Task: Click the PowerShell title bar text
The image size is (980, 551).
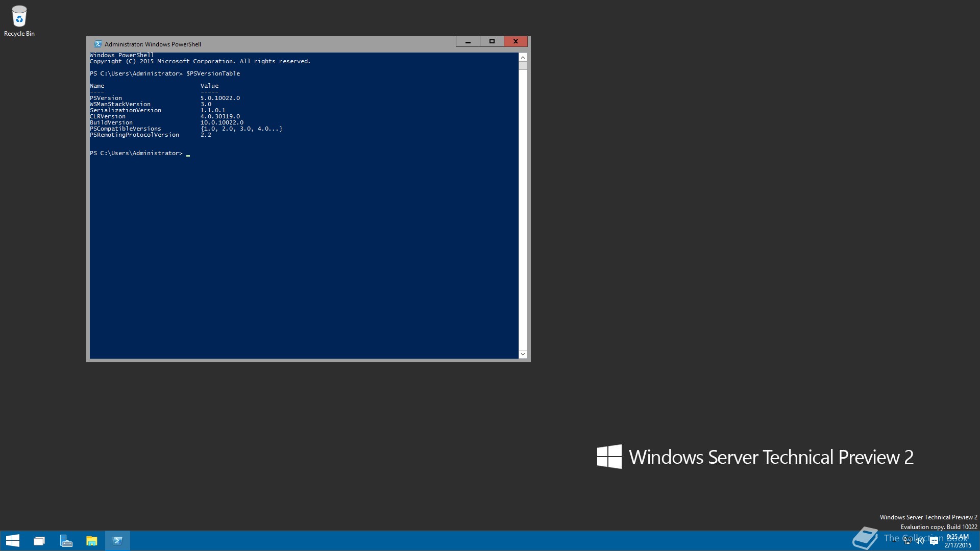Action: (153, 44)
